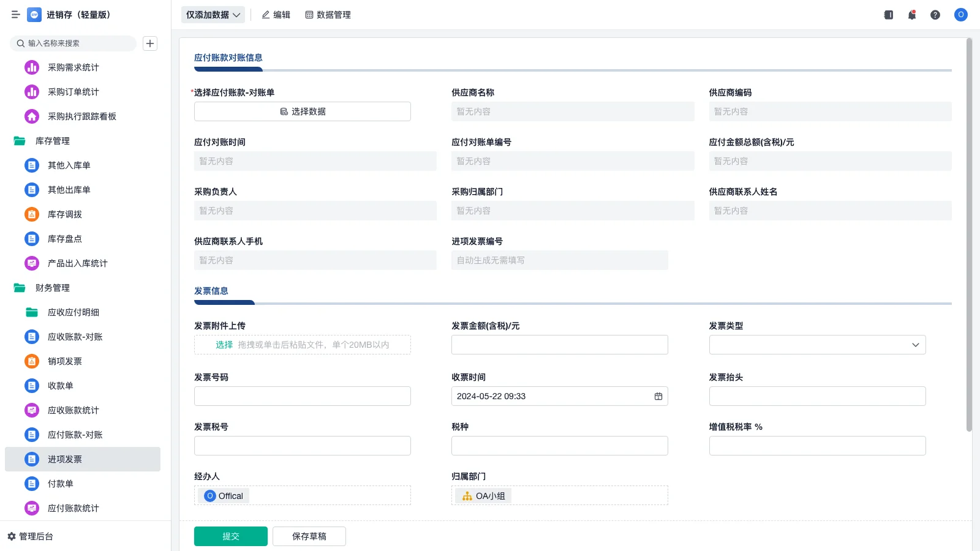The height and width of the screenshot is (551, 980).
Task: Click the form's vertical scrollbar
Action: coord(969,235)
